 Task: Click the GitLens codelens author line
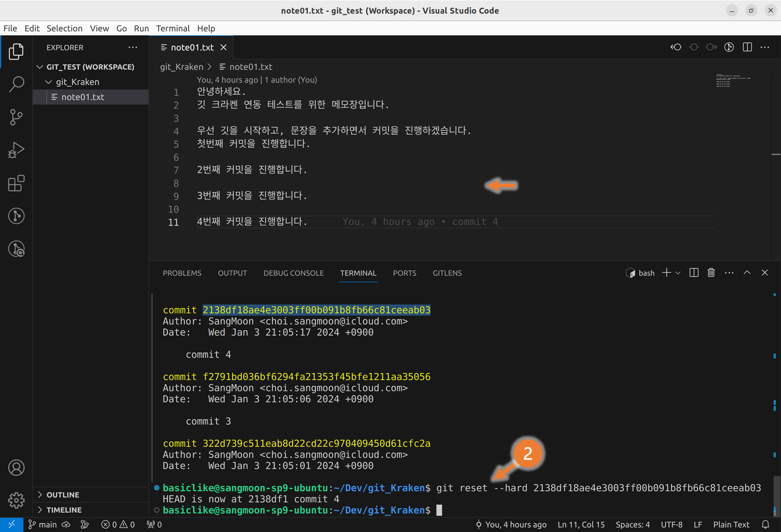click(x=257, y=80)
